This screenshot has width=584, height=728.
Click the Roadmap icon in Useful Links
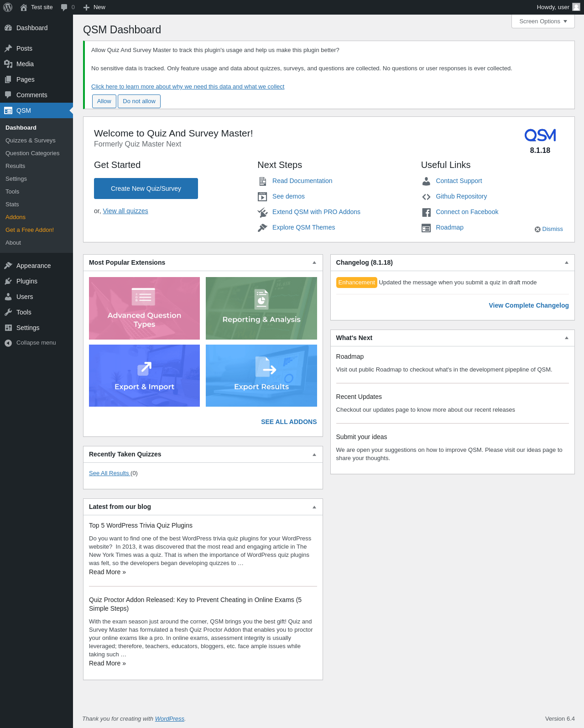426,228
